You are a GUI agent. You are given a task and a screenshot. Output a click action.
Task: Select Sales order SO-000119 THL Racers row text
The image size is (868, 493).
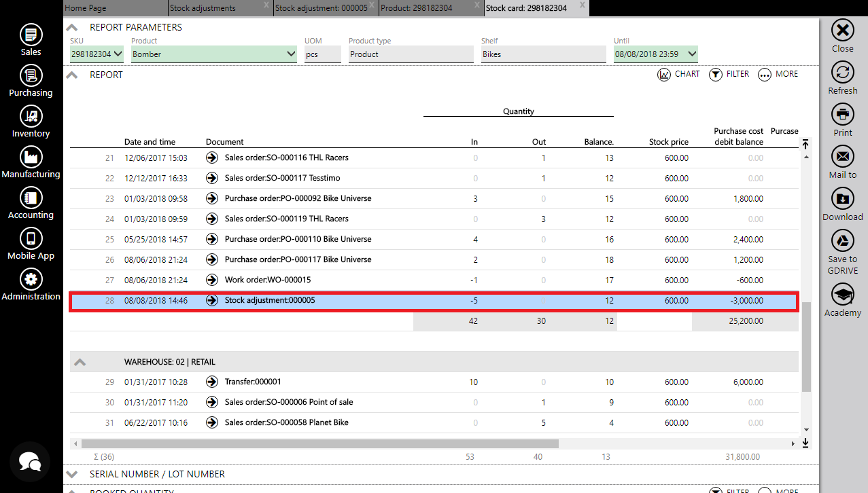[287, 219]
